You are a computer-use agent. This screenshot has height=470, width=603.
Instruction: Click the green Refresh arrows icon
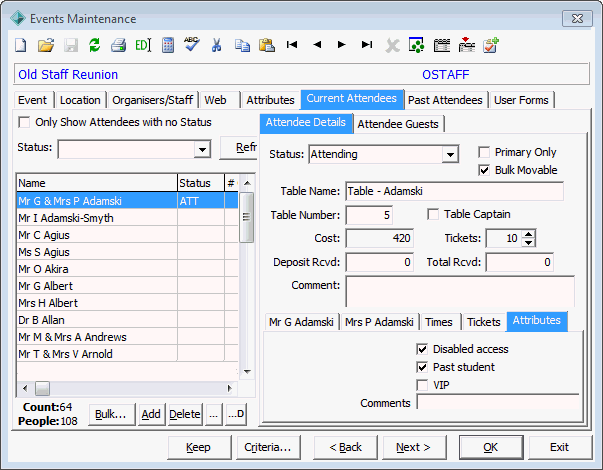(x=95, y=45)
